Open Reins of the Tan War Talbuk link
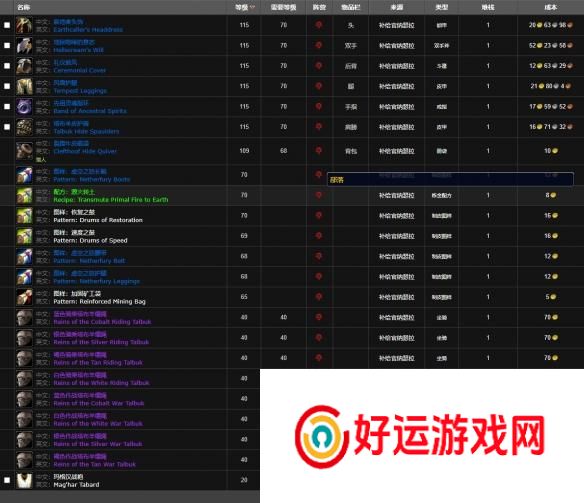The height and width of the screenshot is (503, 584). click(95, 464)
